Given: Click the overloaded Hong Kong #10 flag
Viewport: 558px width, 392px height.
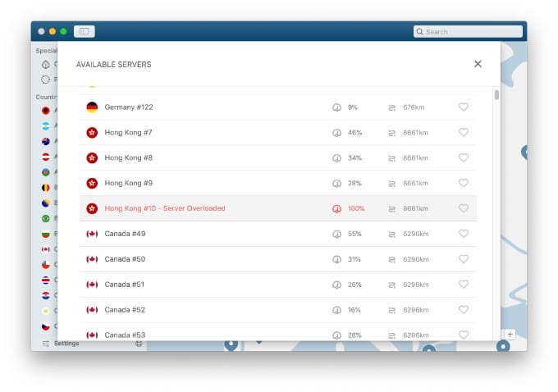Looking at the screenshot, I should point(92,208).
